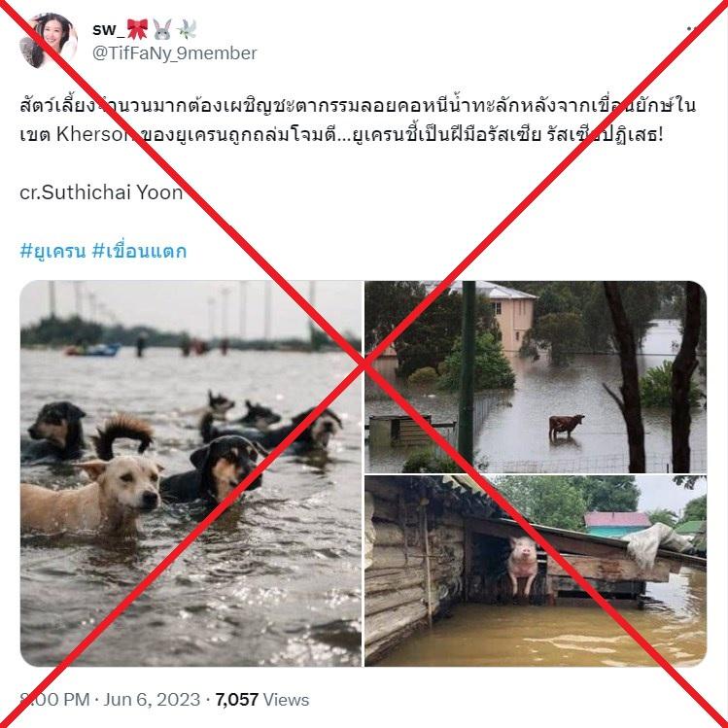The width and height of the screenshot is (728, 728).
Task: Open the #เขื่อนแตก hashtag
Action: click(139, 251)
